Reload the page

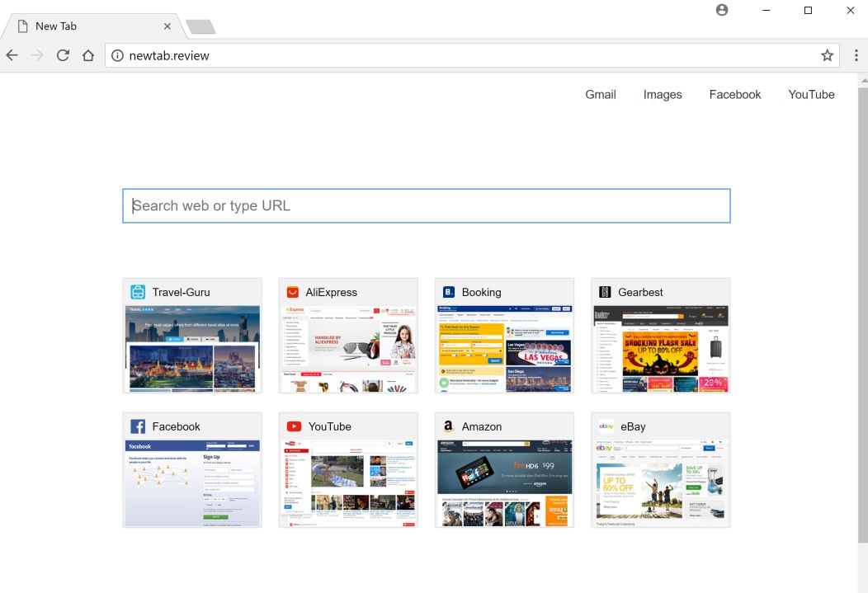63,55
